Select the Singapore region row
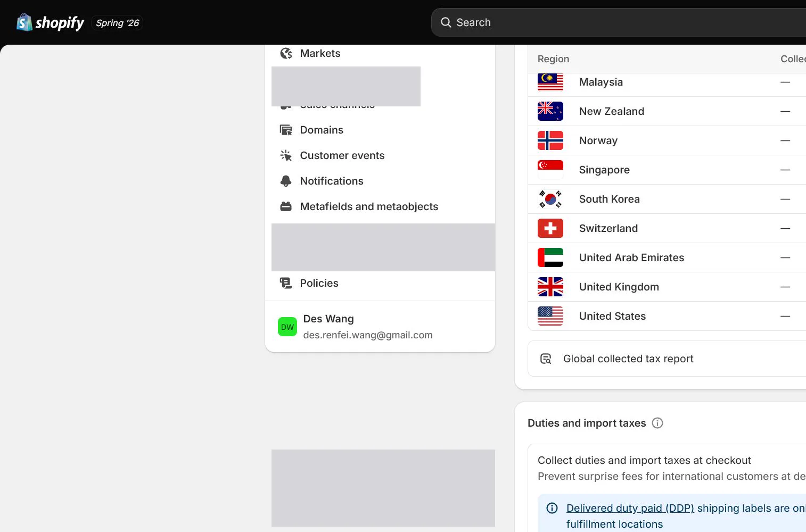The image size is (806, 532). (x=667, y=170)
